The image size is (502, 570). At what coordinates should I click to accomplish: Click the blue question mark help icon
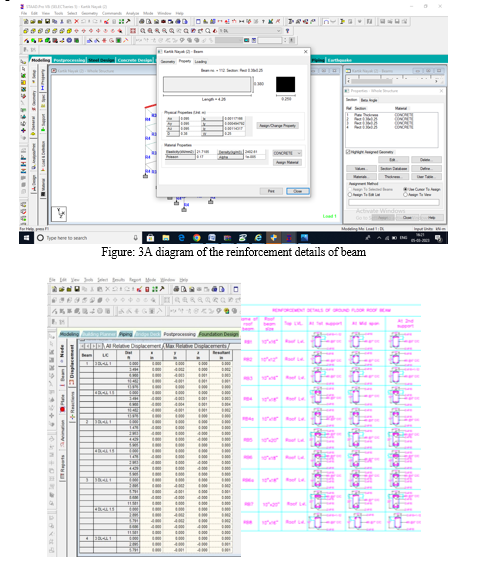[x=288, y=31]
